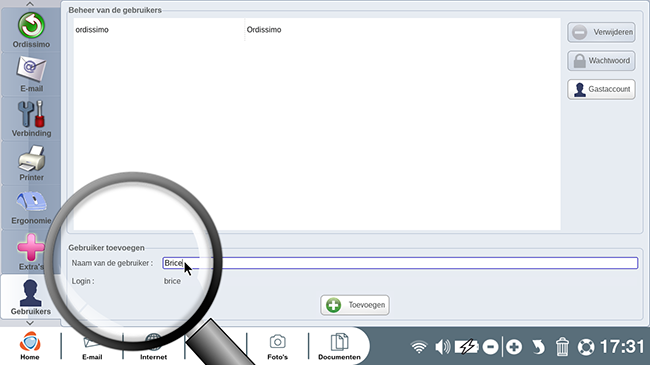650x365 pixels.
Task: Open the volume speaker icon
Action: [x=442, y=347]
